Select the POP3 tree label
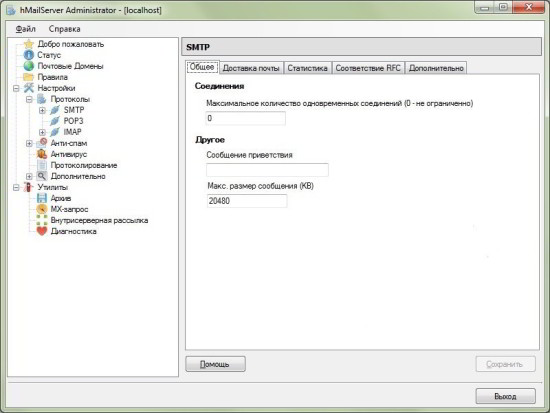Image resolution: width=550 pixels, height=413 pixels. pyautogui.click(x=73, y=121)
